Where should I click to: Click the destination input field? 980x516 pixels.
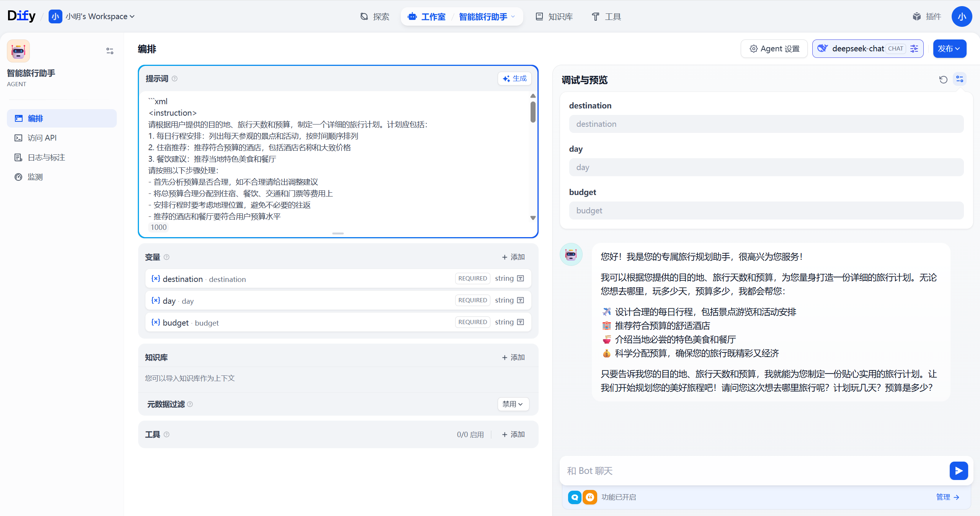point(766,124)
